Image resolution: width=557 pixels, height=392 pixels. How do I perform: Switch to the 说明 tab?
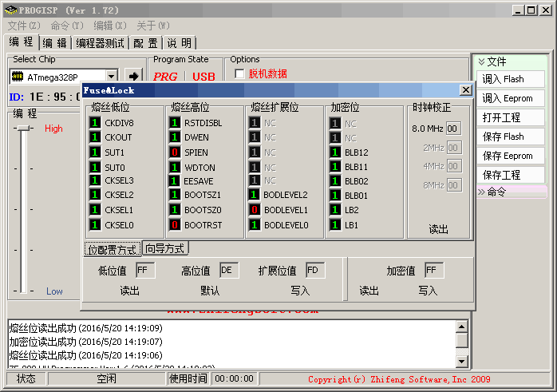coord(179,43)
